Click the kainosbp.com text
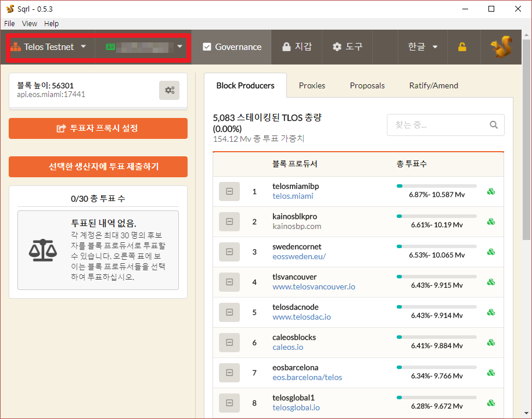The height and width of the screenshot is (419, 532). [x=297, y=227]
